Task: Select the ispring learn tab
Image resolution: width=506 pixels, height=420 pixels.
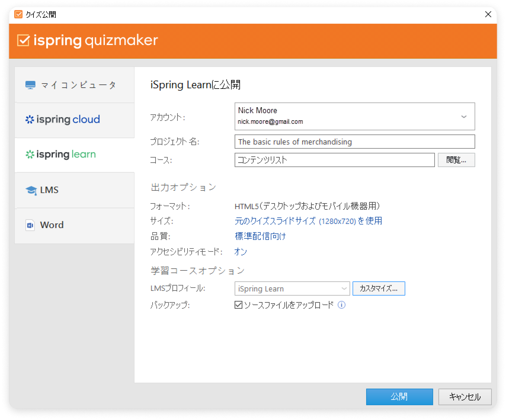Action: pyautogui.click(x=74, y=155)
